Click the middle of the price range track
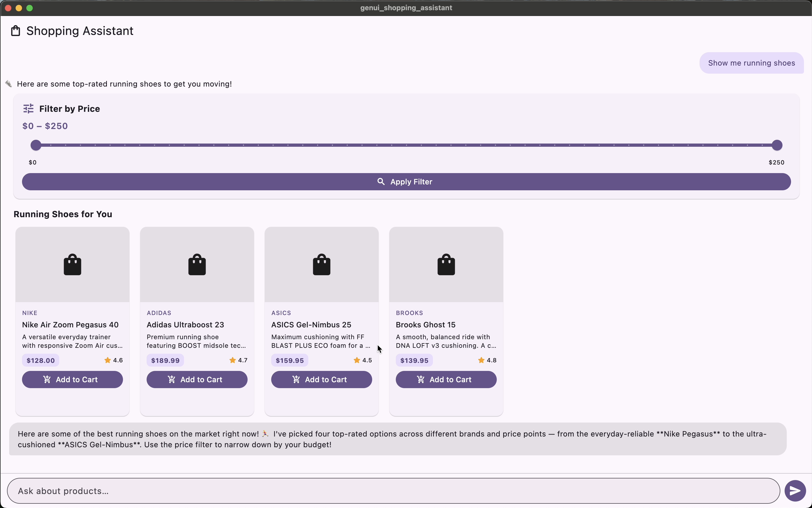Image resolution: width=812 pixels, height=508 pixels. (x=406, y=145)
